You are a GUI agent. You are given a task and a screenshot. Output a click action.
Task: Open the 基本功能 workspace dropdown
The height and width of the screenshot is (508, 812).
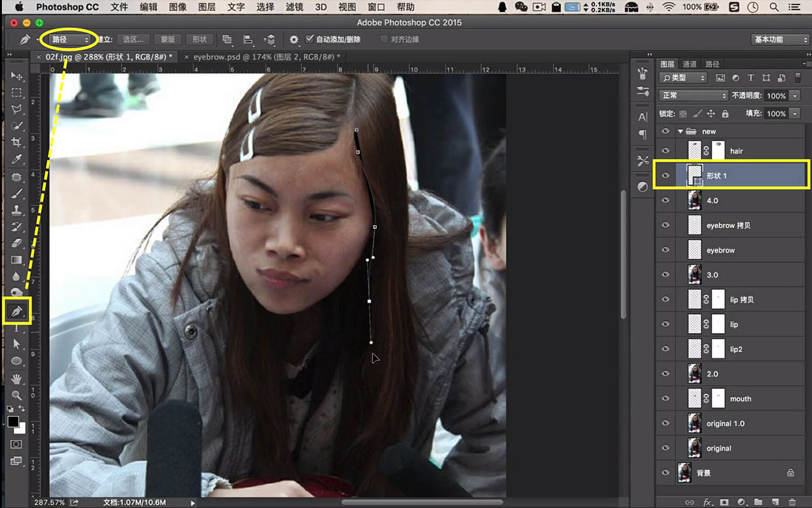tap(780, 39)
